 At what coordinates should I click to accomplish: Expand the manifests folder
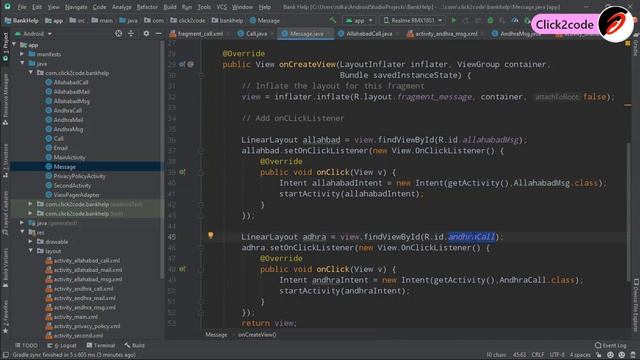(22, 54)
